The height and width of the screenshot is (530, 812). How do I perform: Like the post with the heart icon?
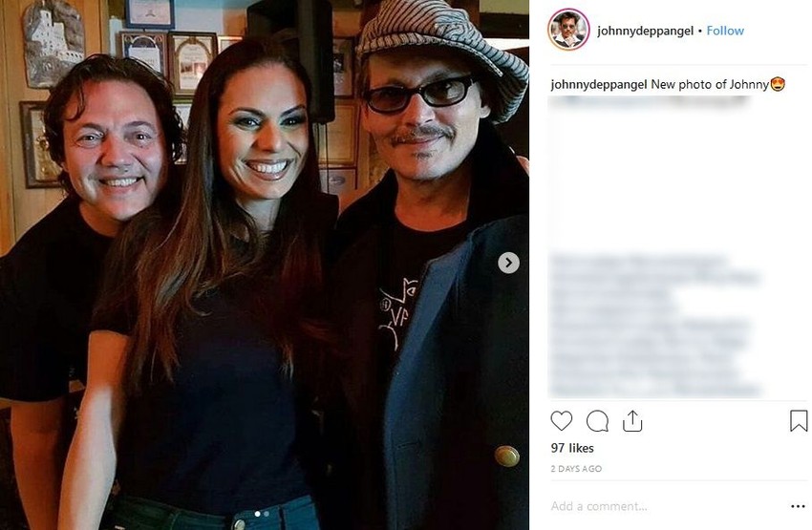561,421
